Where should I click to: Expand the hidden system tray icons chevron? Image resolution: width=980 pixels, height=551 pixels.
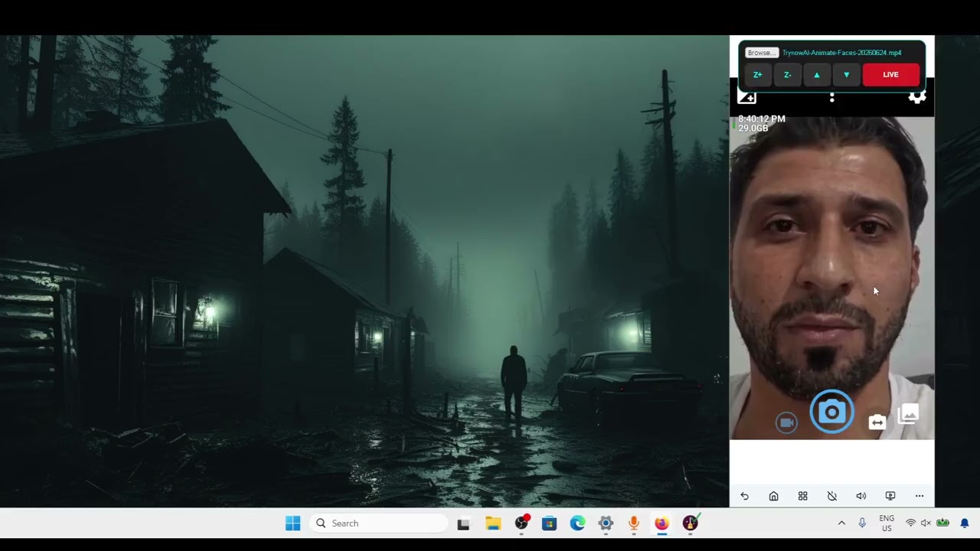pyautogui.click(x=841, y=523)
